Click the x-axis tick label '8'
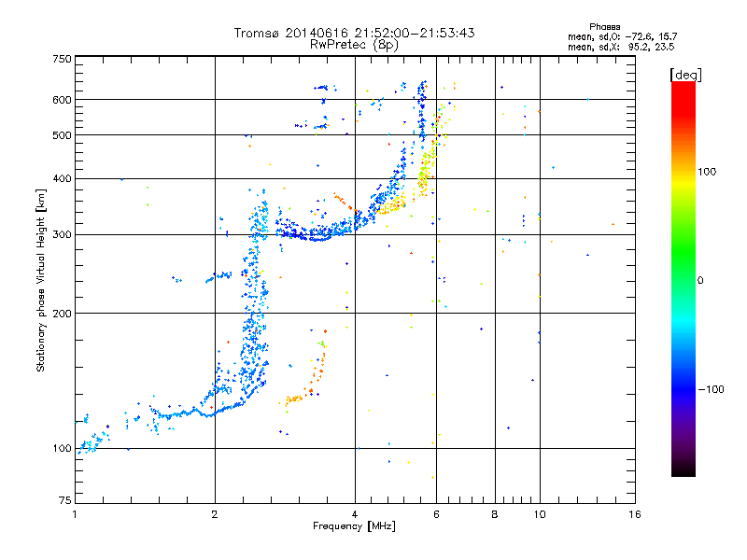This screenshot has height=560, width=747. (x=495, y=514)
